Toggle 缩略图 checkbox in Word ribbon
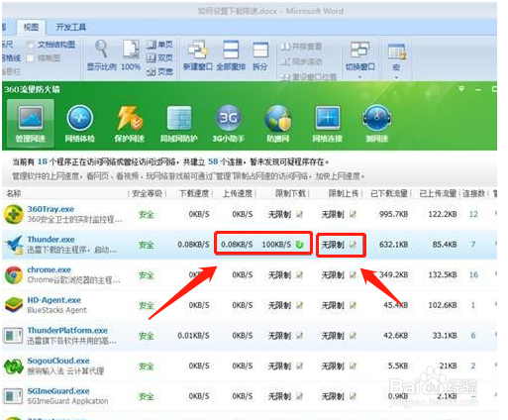 [31, 58]
